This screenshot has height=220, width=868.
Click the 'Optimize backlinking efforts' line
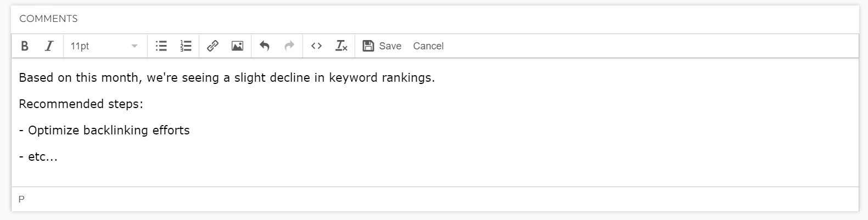[x=104, y=131]
